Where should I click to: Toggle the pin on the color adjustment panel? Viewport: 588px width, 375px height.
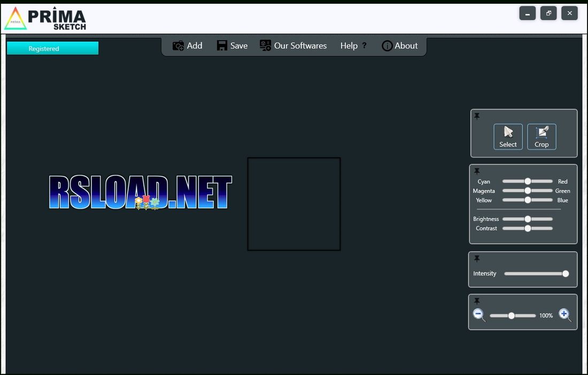[477, 171]
